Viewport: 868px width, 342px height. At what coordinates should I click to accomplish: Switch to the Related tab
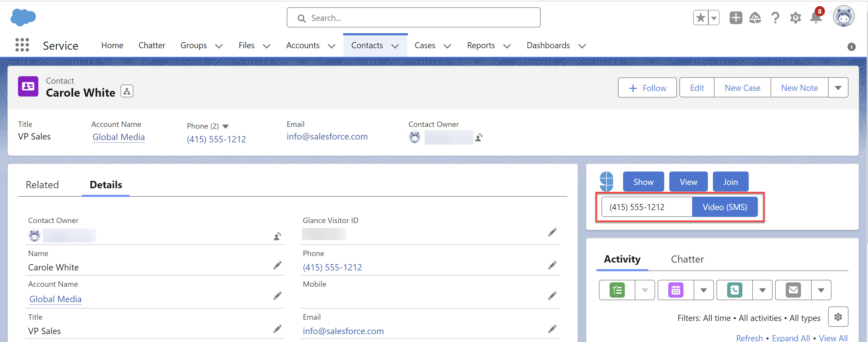coord(42,185)
